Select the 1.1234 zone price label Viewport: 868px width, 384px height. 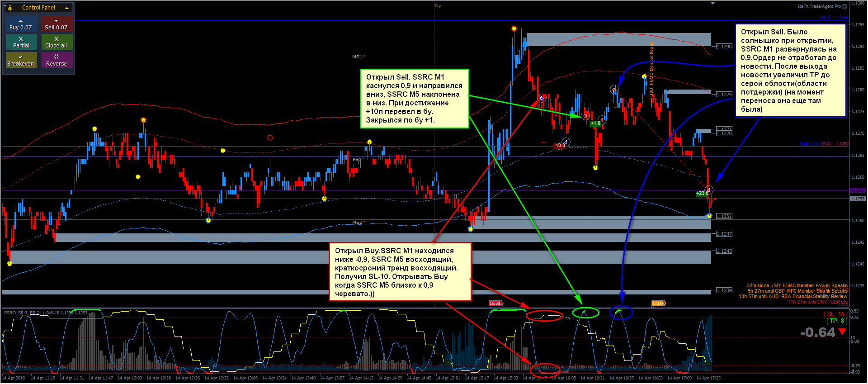point(724,290)
